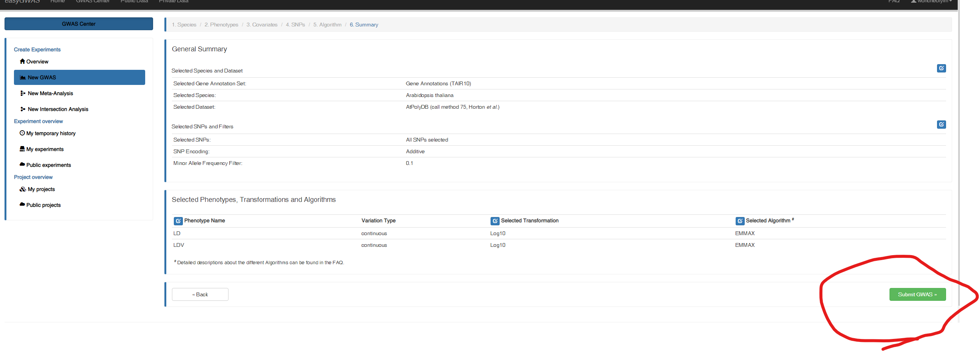
Task: Go back using the Back button
Action: point(200,294)
